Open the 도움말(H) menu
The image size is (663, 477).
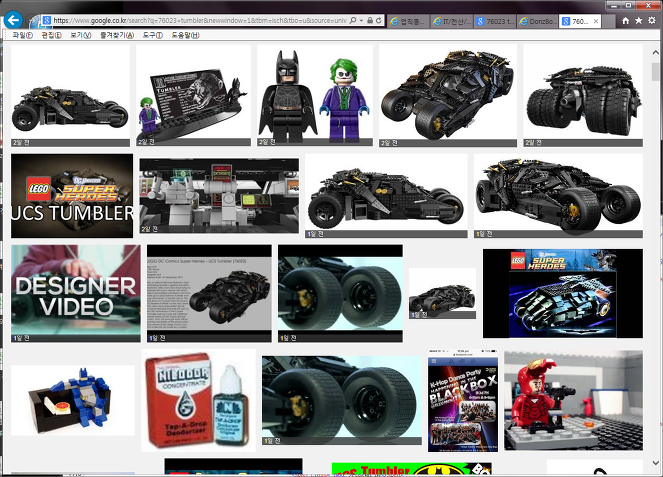(185, 35)
